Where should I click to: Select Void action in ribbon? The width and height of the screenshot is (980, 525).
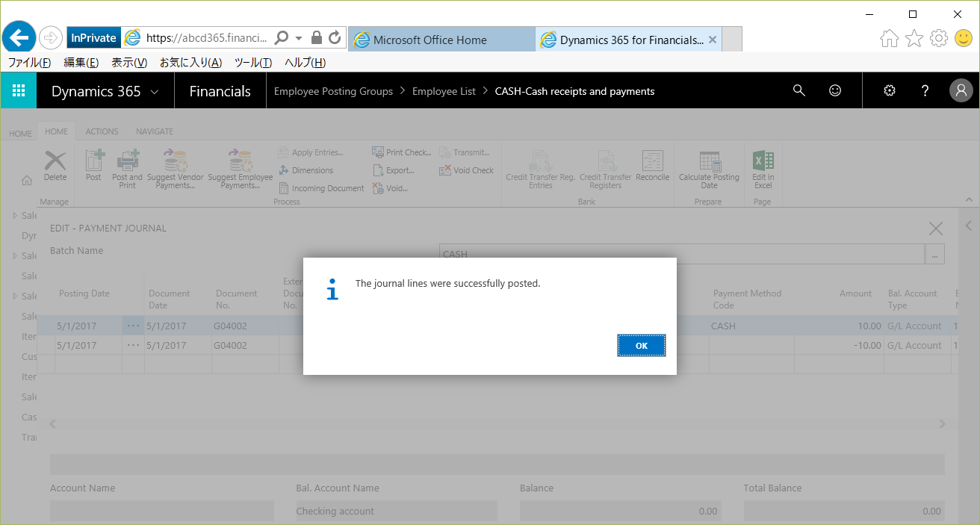[x=390, y=188]
